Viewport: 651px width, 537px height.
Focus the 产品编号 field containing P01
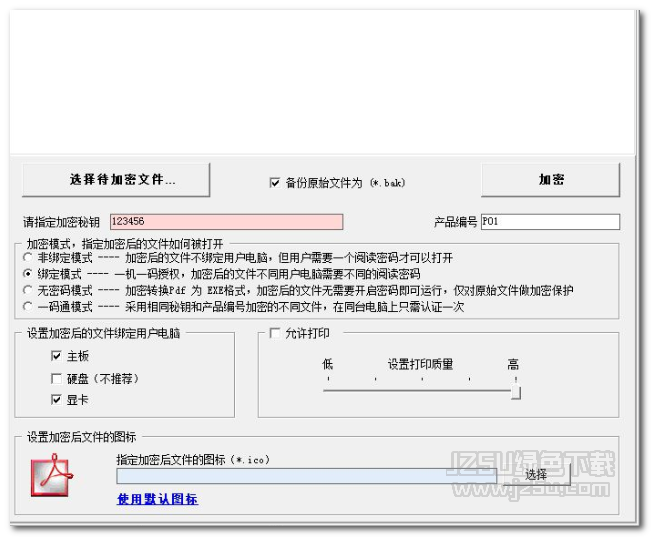(x=550, y=221)
